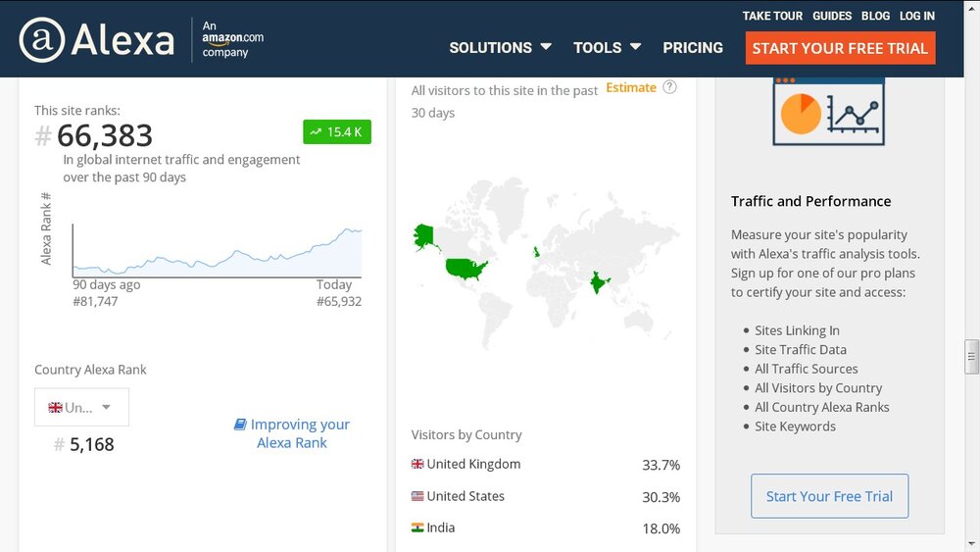
Task: Click the page vertical scrollbar thumb
Action: tap(971, 357)
